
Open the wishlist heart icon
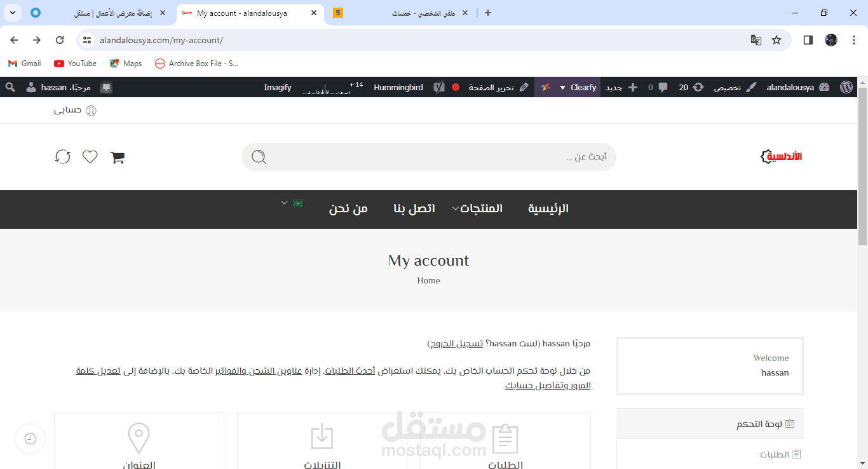tap(90, 156)
